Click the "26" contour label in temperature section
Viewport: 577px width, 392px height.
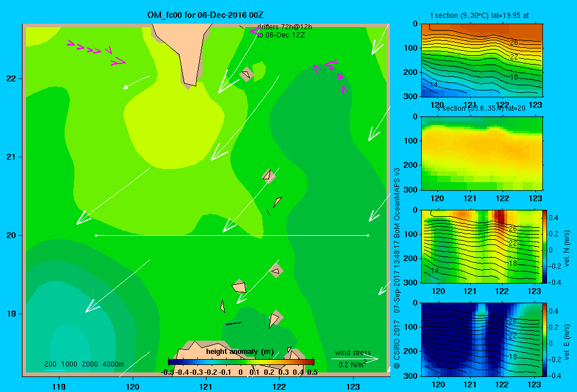[514, 42]
